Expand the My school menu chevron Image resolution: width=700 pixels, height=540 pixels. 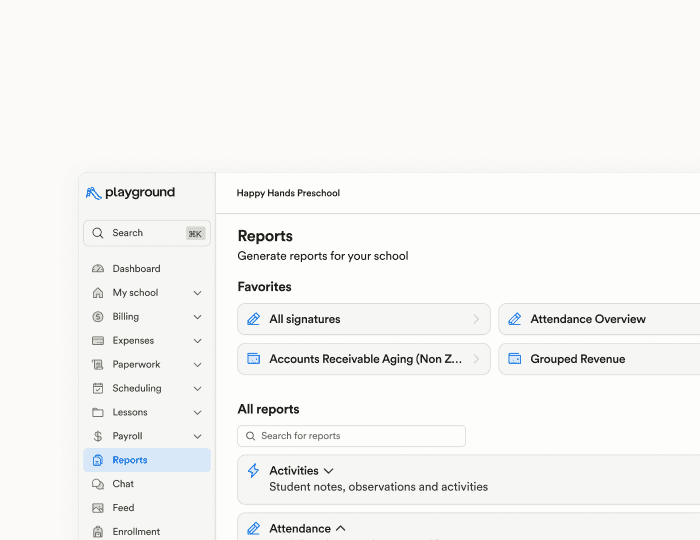[x=197, y=293]
